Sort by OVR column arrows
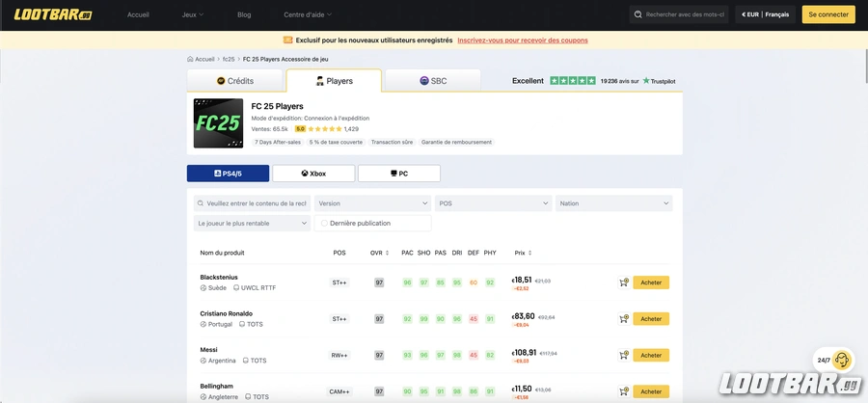The image size is (868, 403). click(x=388, y=253)
